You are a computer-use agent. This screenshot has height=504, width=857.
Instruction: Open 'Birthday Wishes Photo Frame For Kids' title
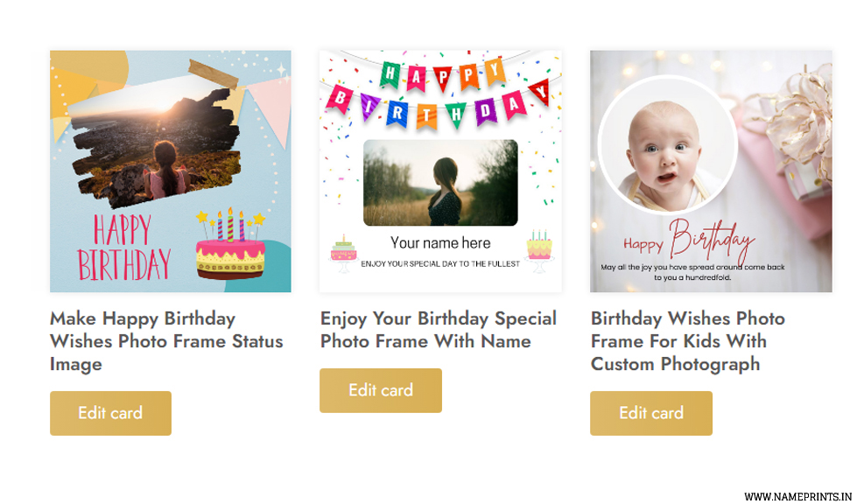click(x=687, y=341)
